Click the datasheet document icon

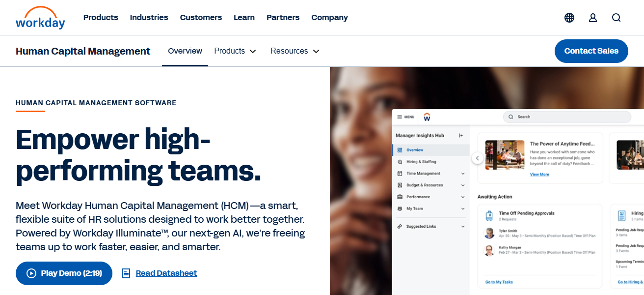(x=126, y=273)
